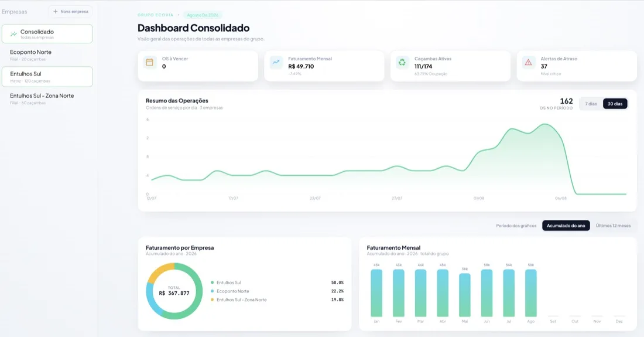The width and height of the screenshot is (644, 337).
Task: Click the 12/07 date label on chart axis
Action: (x=151, y=199)
